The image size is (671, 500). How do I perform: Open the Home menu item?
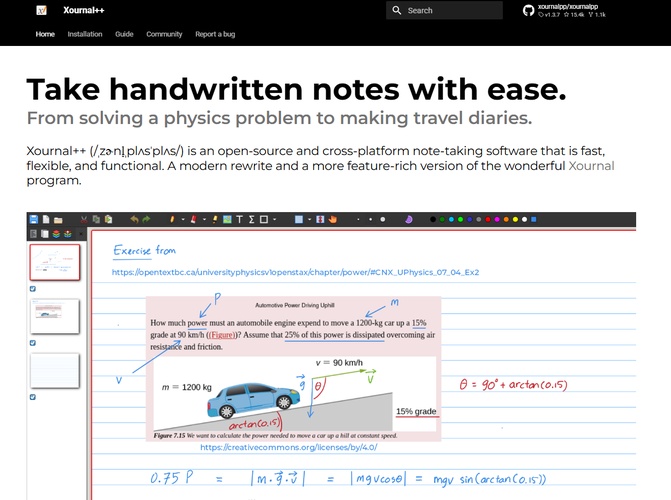45,34
